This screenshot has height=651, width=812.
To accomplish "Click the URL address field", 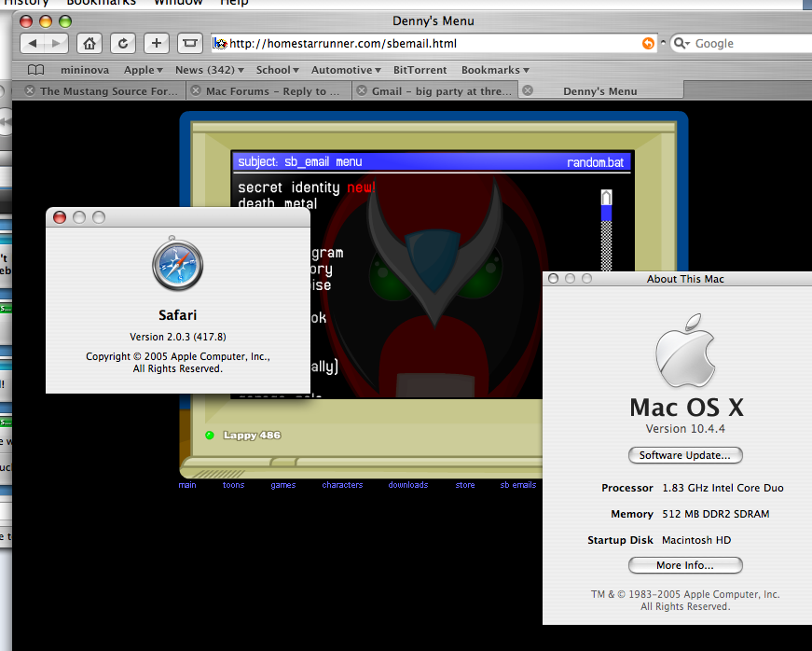I will tap(434, 44).
